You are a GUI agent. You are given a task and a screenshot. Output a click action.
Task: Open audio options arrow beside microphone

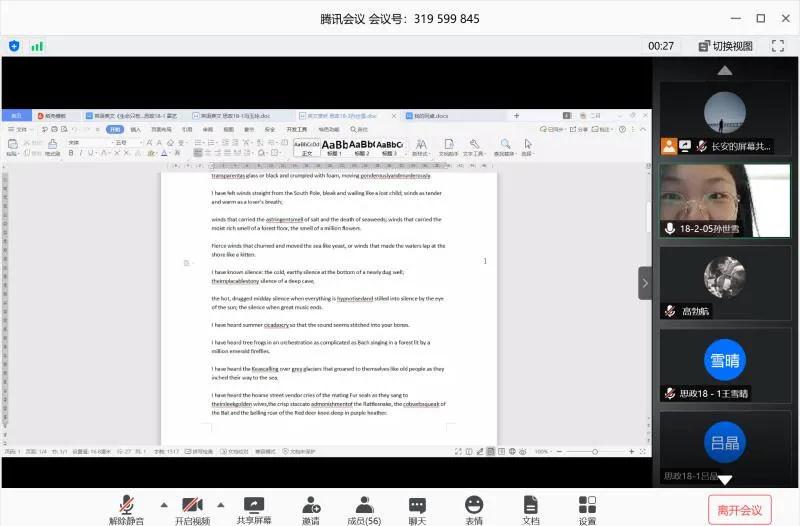click(163, 504)
